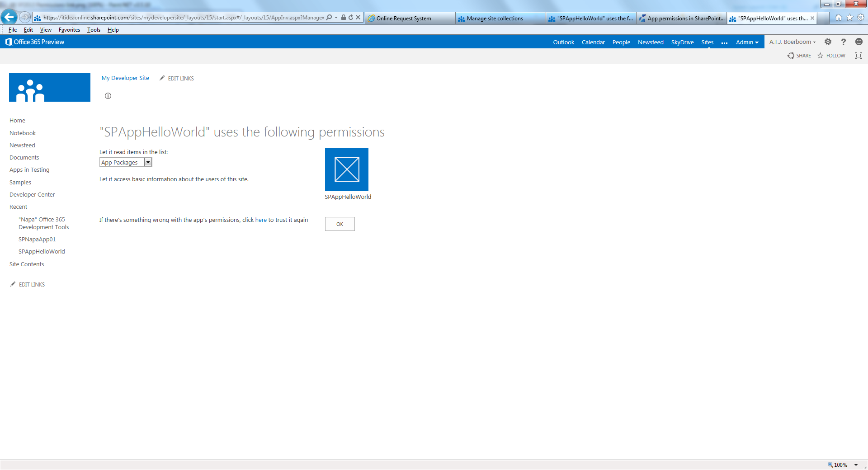The image size is (868, 470).
Task: Open Newsfeed in the suite bar
Action: click(x=651, y=42)
